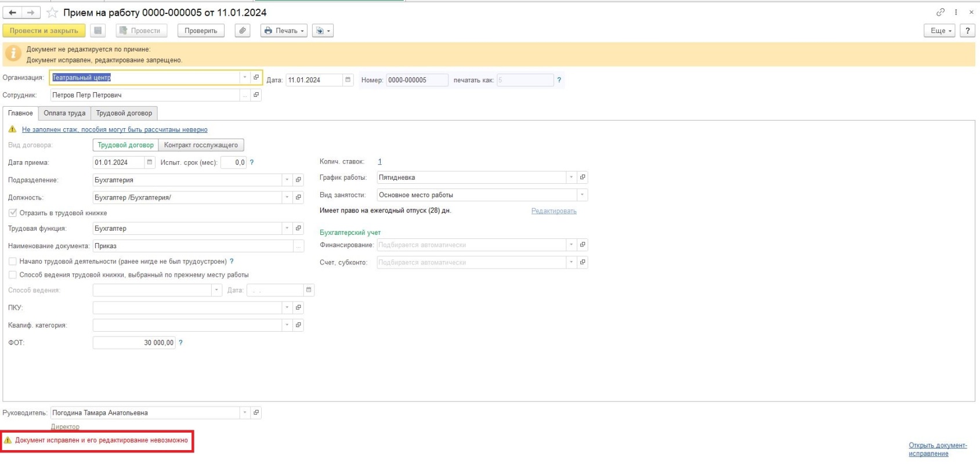
Task: Toggle 'Отразить в трудовой книжке' checkbox
Action: click(x=13, y=213)
